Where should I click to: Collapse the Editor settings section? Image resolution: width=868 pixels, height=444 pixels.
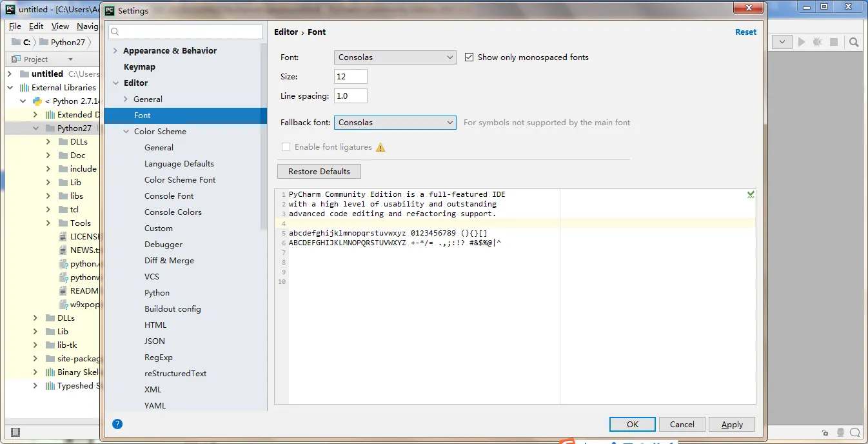pyautogui.click(x=115, y=83)
